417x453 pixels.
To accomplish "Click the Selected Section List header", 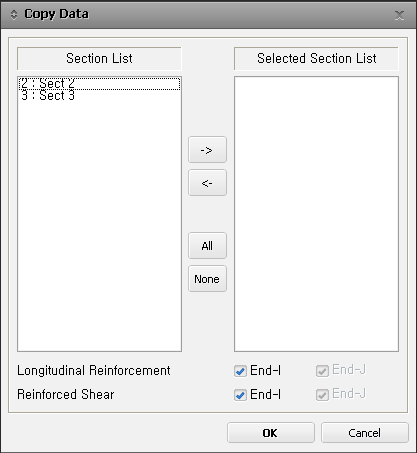I will click(316, 59).
